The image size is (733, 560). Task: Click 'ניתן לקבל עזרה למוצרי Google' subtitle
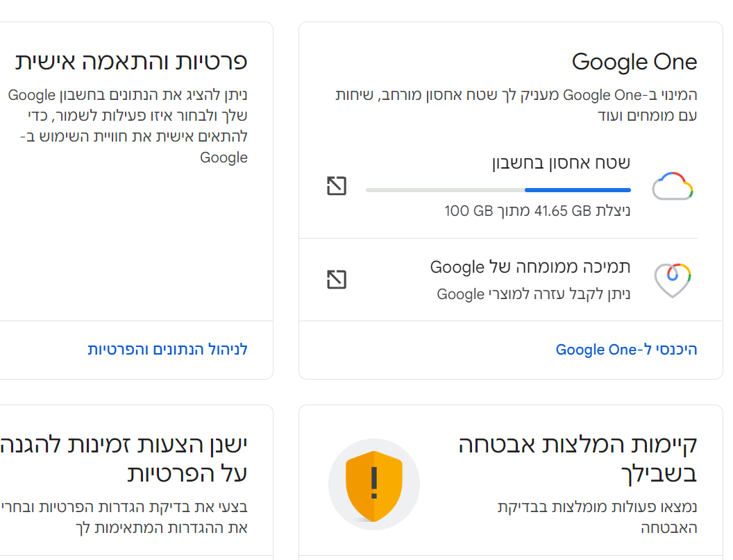tap(534, 294)
